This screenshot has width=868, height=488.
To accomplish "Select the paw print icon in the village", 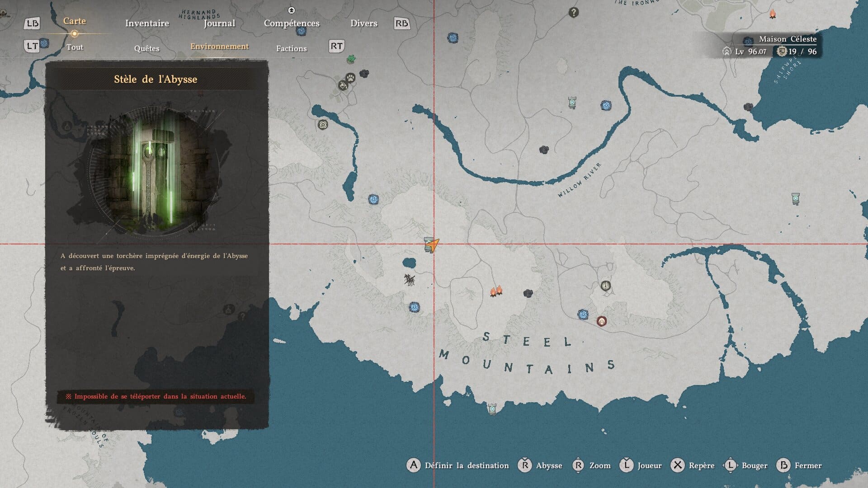I will 350,78.
